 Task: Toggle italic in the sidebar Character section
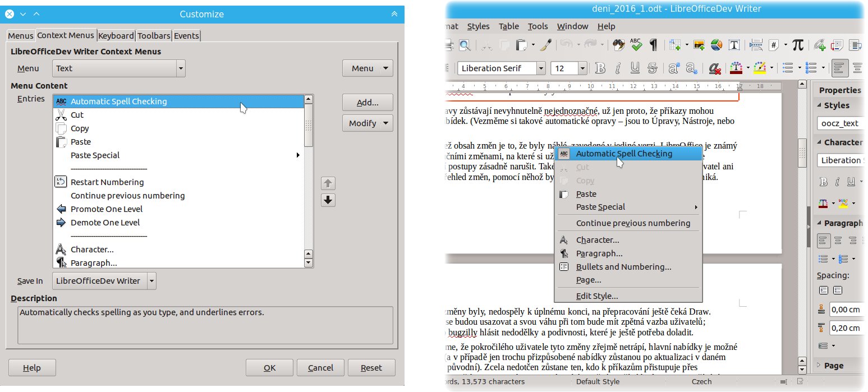(838, 182)
